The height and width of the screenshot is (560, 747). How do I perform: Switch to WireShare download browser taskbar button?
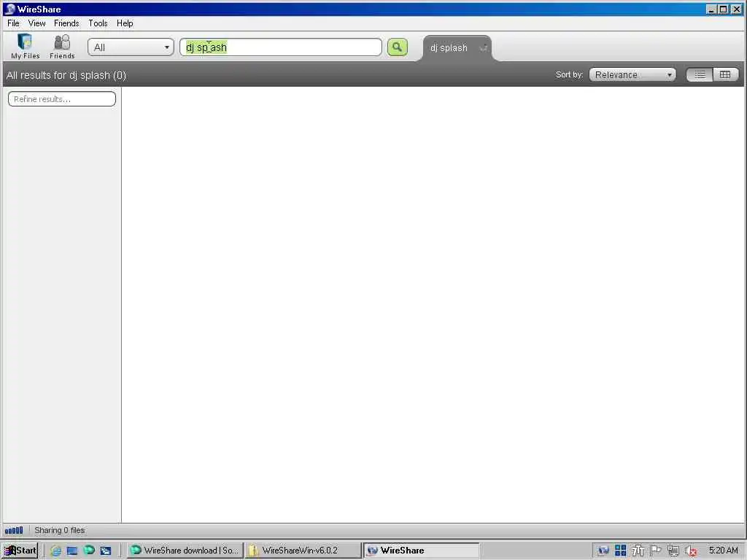click(185, 551)
